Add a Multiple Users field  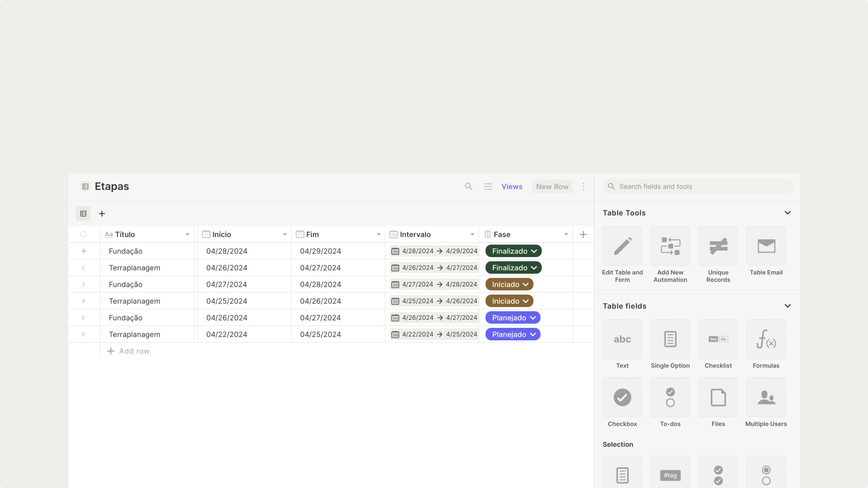pyautogui.click(x=766, y=398)
